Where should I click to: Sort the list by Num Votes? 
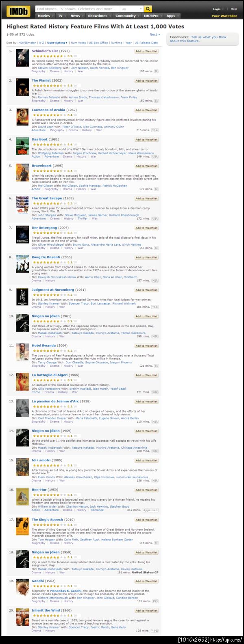pos(78,43)
